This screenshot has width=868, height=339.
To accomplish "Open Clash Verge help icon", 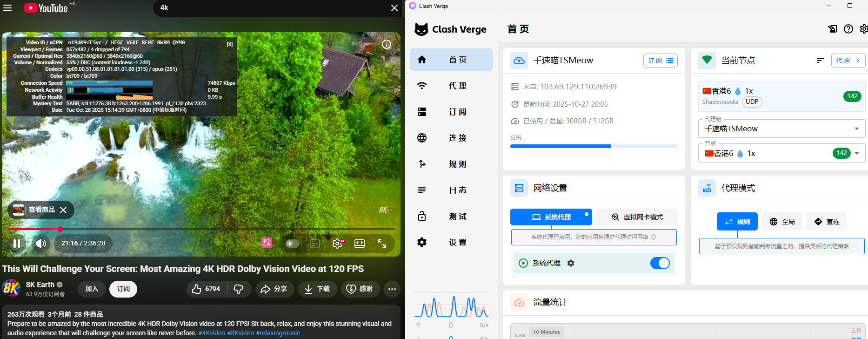I will pyautogui.click(x=848, y=29).
